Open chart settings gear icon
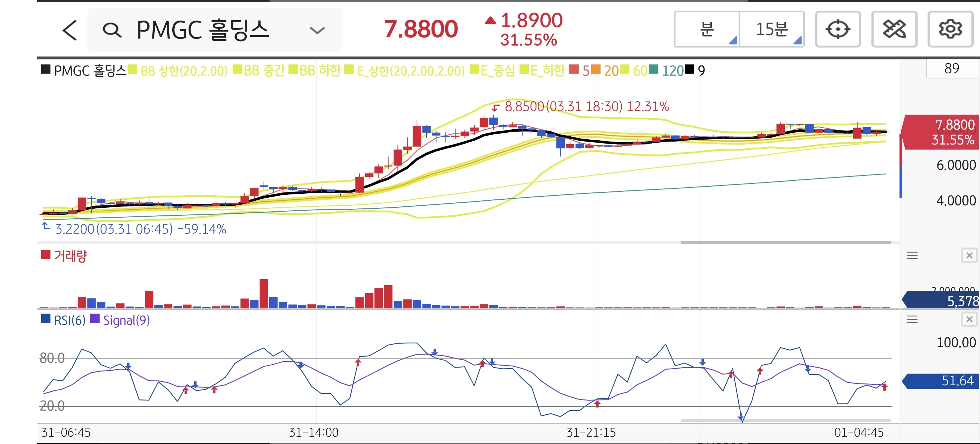 950,29
